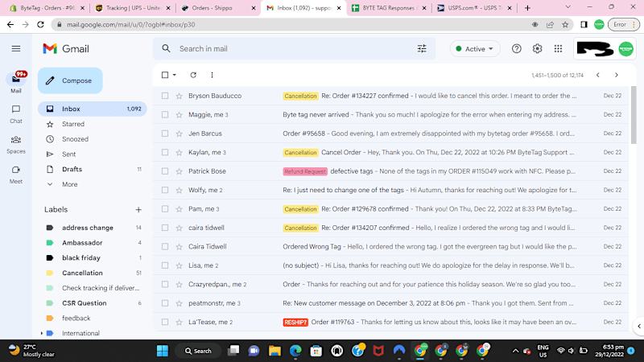Switch to the USPS.com tab
This screenshot has width=644, height=362.
475,8
